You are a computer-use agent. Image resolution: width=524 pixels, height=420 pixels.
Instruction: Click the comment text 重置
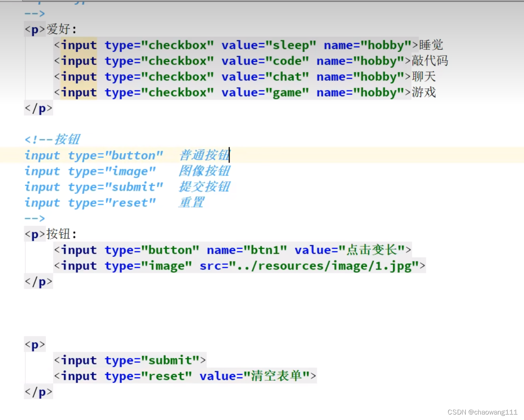pos(191,203)
